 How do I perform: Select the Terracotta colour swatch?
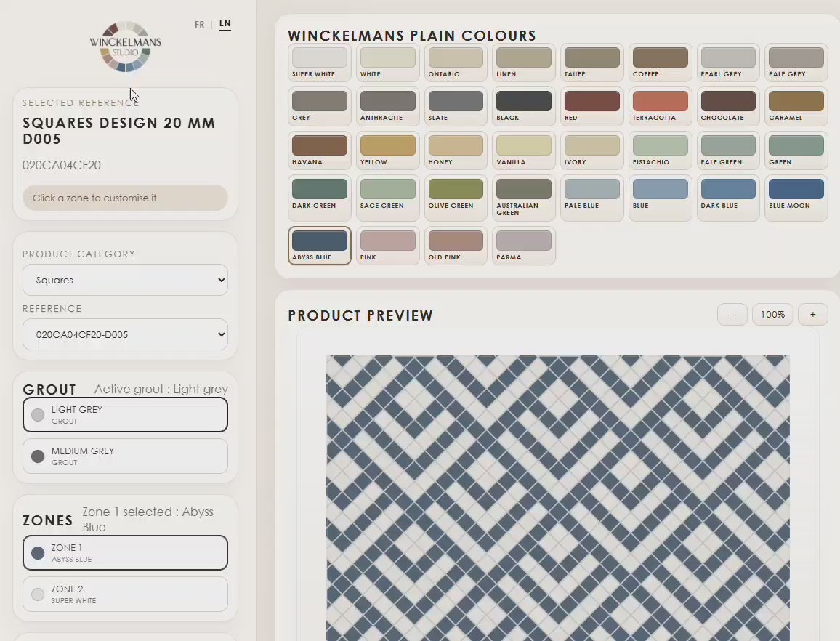click(x=660, y=106)
